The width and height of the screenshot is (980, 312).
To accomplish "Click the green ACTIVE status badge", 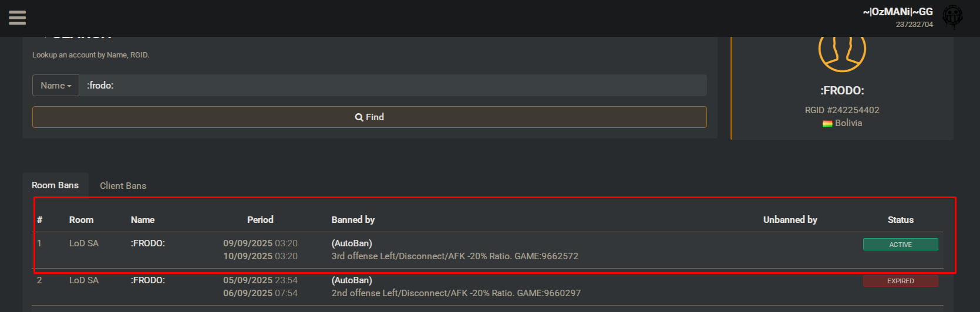I will point(900,245).
